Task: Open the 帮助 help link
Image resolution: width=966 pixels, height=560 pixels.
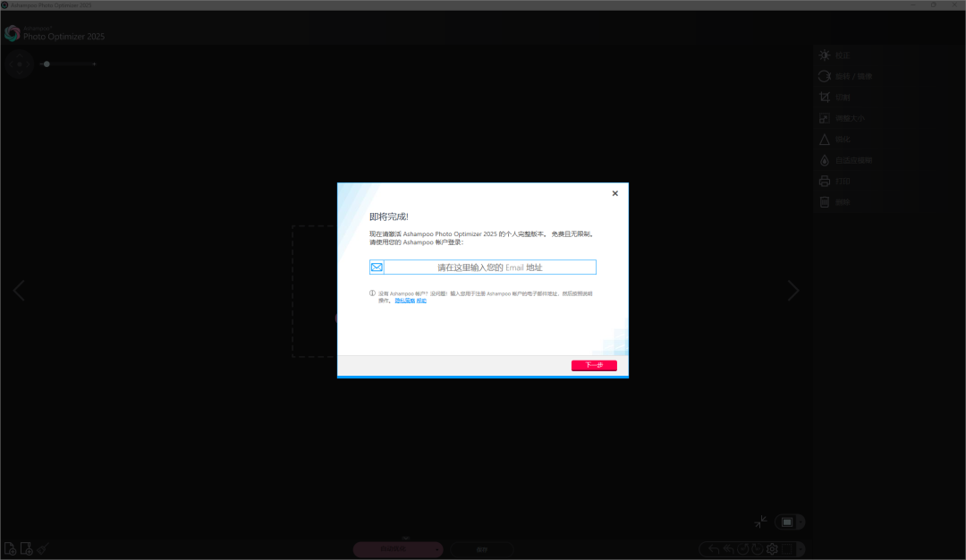Action: (x=421, y=301)
